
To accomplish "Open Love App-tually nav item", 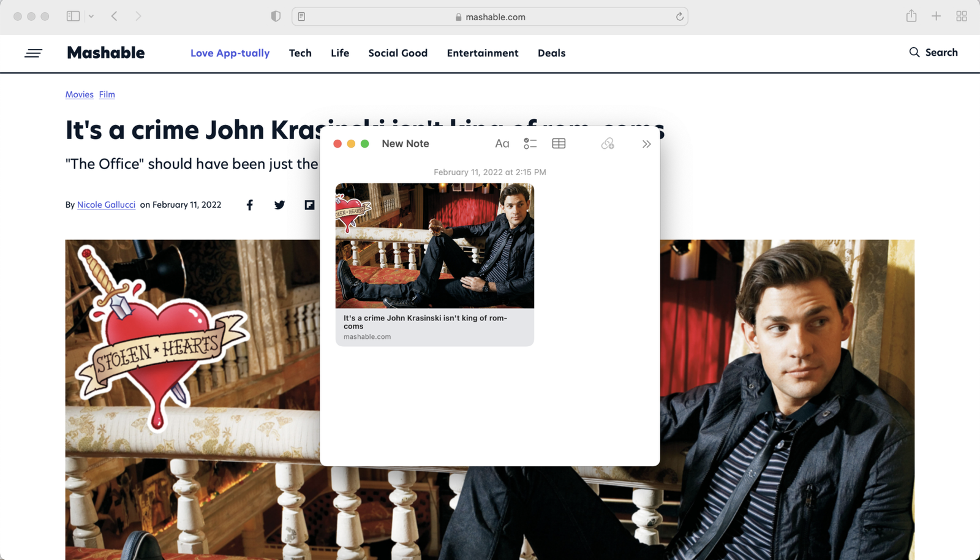I will [230, 53].
